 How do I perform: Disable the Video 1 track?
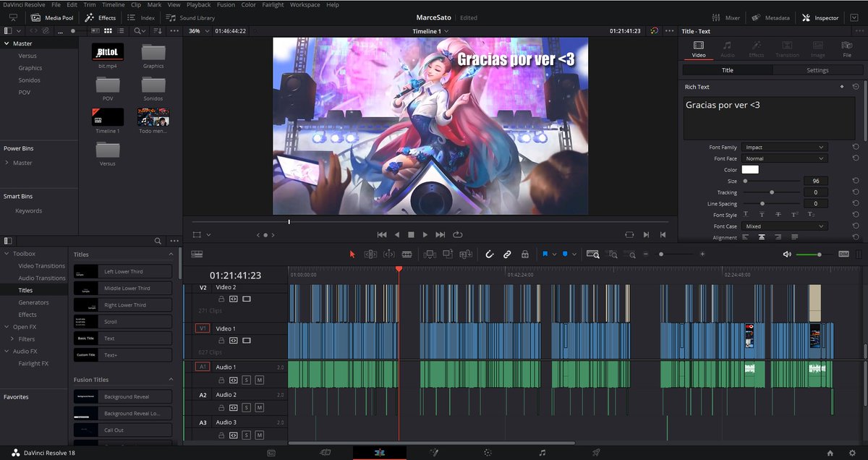pyautogui.click(x=246, y=340)
